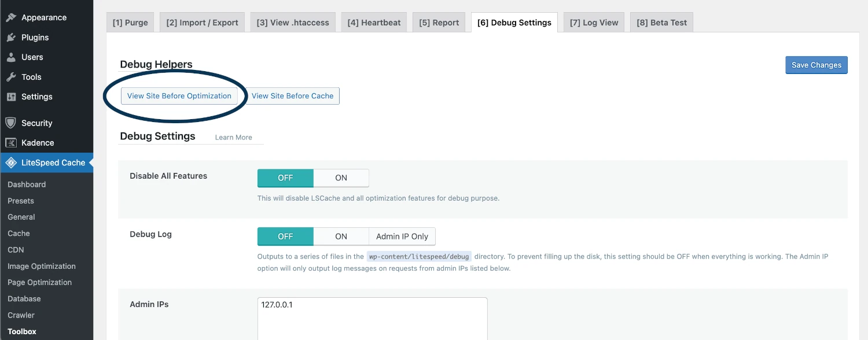Switch to the [7] Log View tab

click(x=594, y=23)
